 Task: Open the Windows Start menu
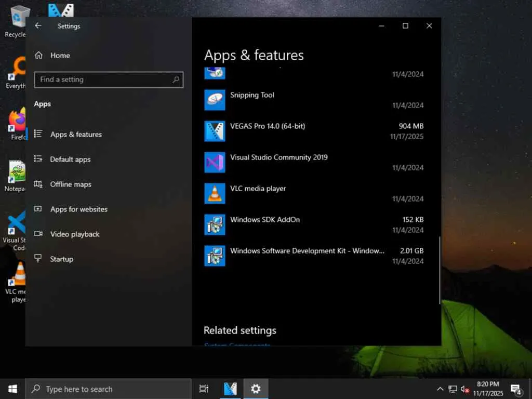click(x=12, y=389)
